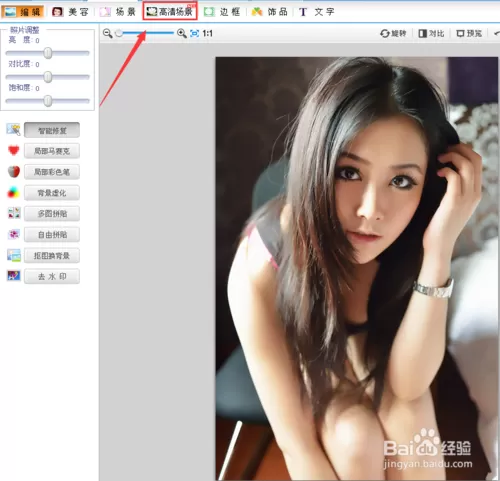Click the 多图拼贴 button

[52, 214]
